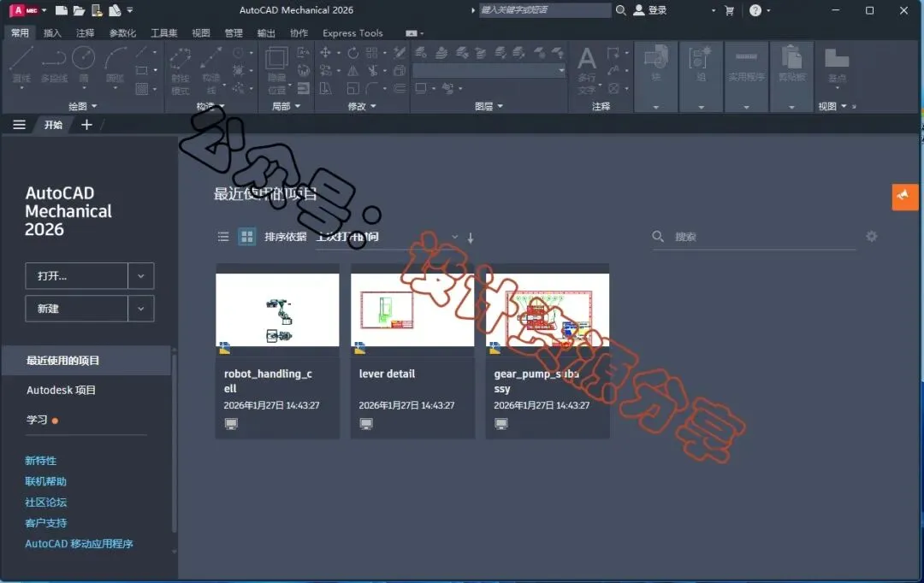Click the help question mark icon

click(755, 10)
